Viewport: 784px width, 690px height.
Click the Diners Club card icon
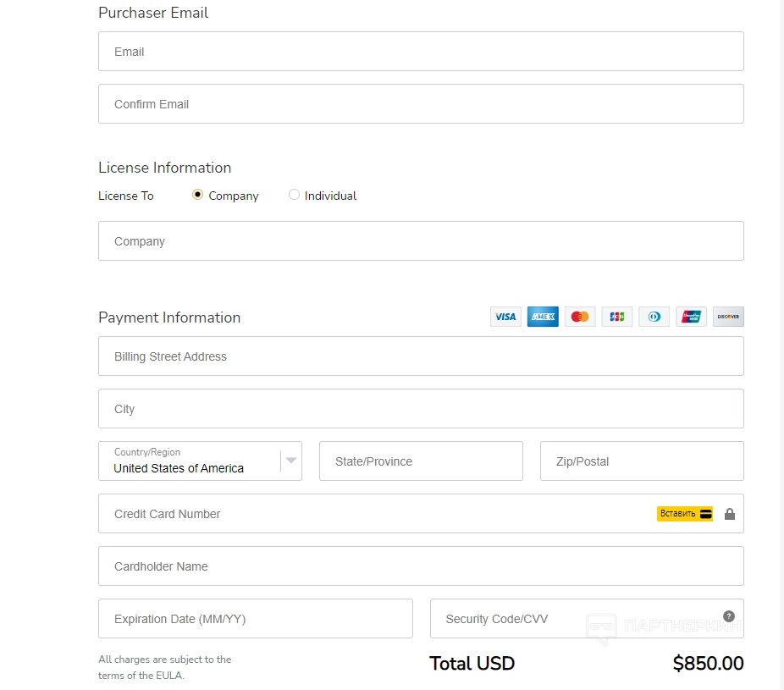coord(654,317)
